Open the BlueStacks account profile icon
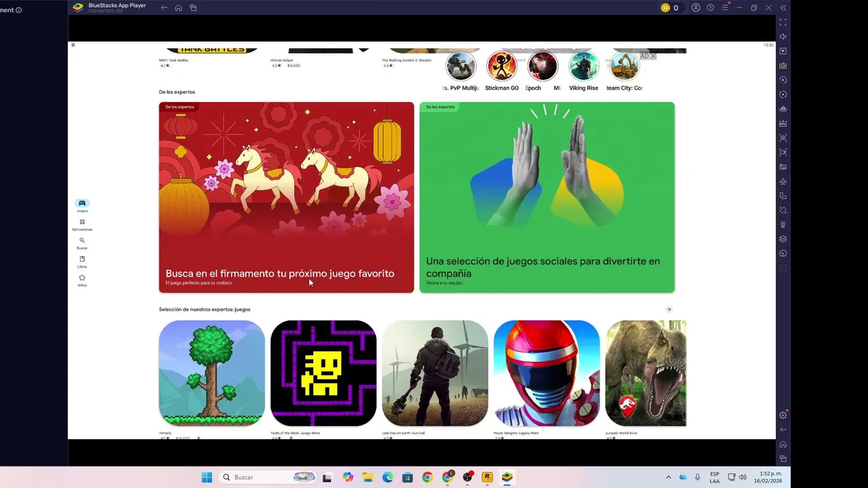The image size is (868, 488). point(696,7)
